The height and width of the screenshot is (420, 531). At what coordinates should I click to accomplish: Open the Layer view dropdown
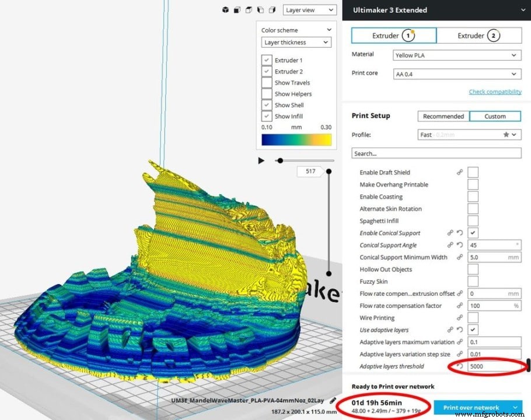tap(309, 9)
